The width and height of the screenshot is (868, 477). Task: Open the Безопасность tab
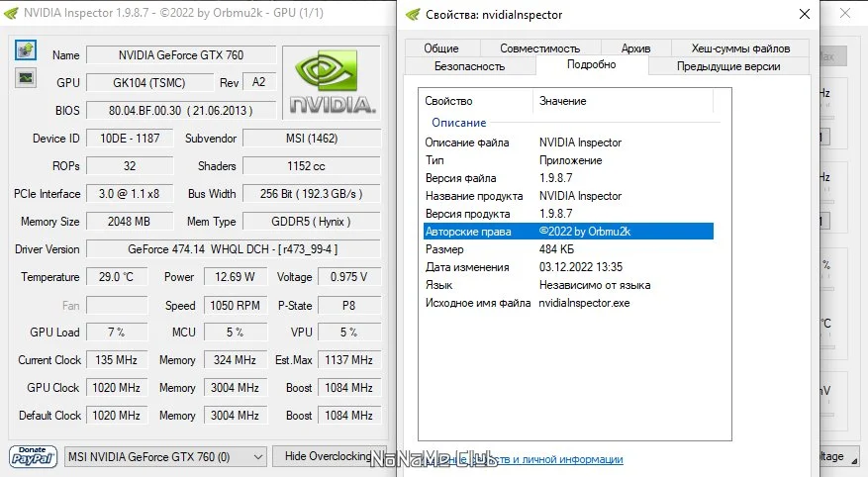(469, 66)
